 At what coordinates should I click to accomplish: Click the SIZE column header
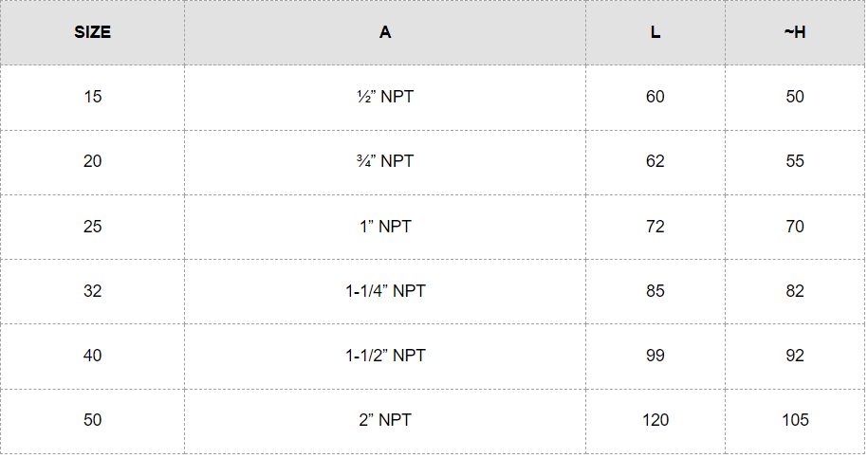[x=92, y=32]
